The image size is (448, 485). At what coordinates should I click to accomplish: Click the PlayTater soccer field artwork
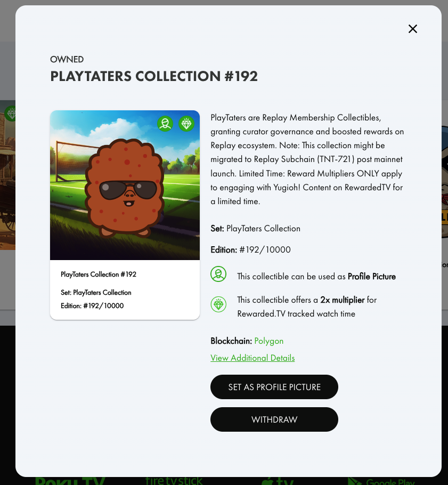(x=125, y=185)
